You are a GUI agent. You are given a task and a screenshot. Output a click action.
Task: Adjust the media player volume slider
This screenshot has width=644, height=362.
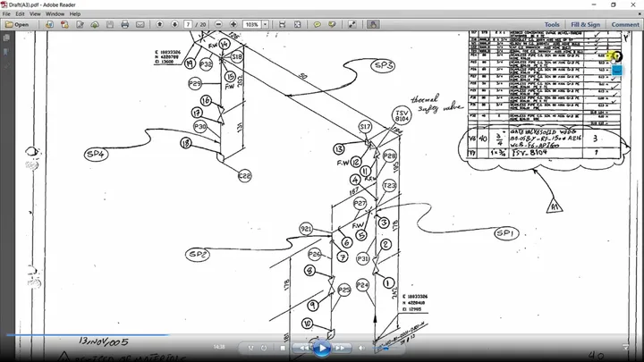point(384,348)
